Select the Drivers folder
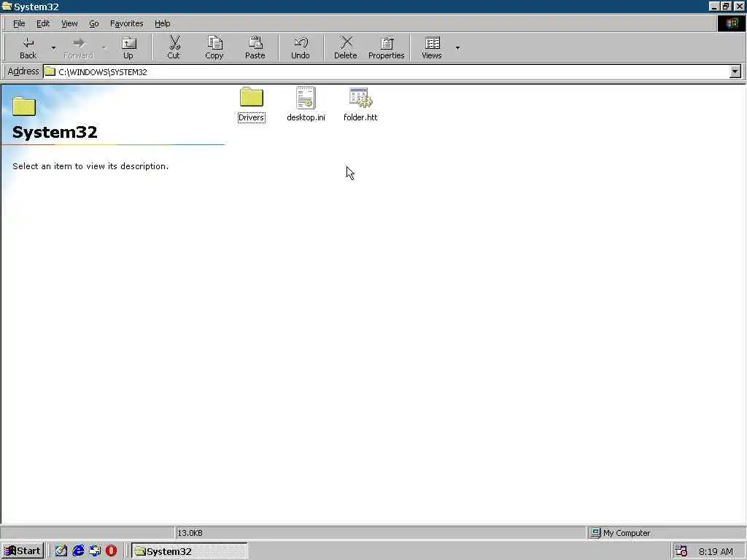747x560 pixels. [252, 105]
